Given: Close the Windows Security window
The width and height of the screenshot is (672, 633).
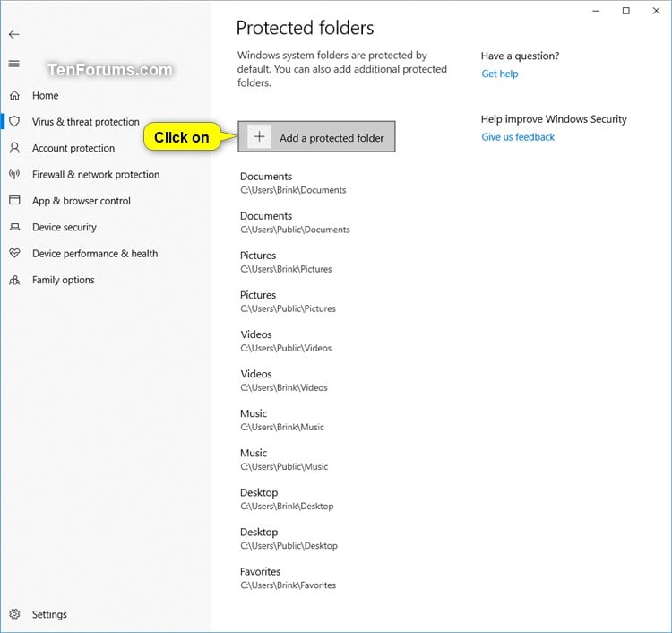Looking at the screenshot, I should 656,11.
